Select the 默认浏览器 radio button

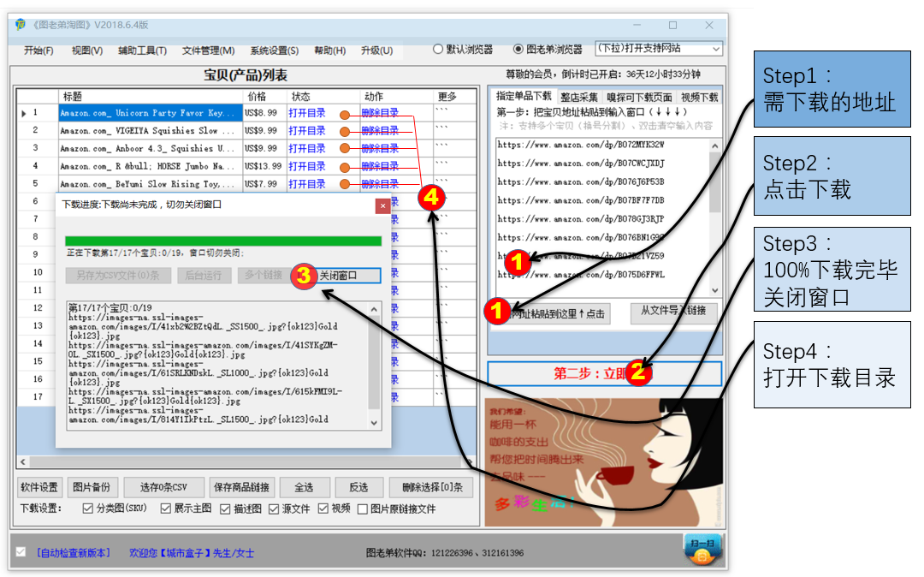[x=438, y=49]
